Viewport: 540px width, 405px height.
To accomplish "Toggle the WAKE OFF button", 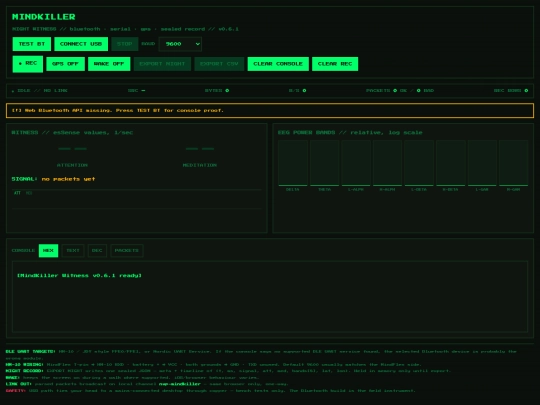I will pyautogui.click(x=109, y=64).
